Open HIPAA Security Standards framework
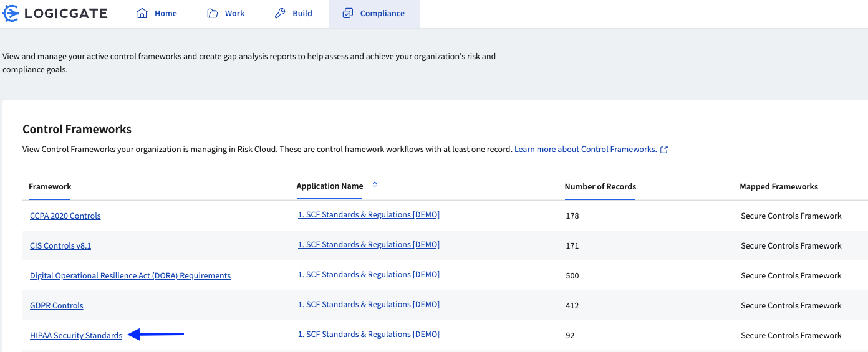The height and width of the screenshot is (352, 868). tap(76, 335)
